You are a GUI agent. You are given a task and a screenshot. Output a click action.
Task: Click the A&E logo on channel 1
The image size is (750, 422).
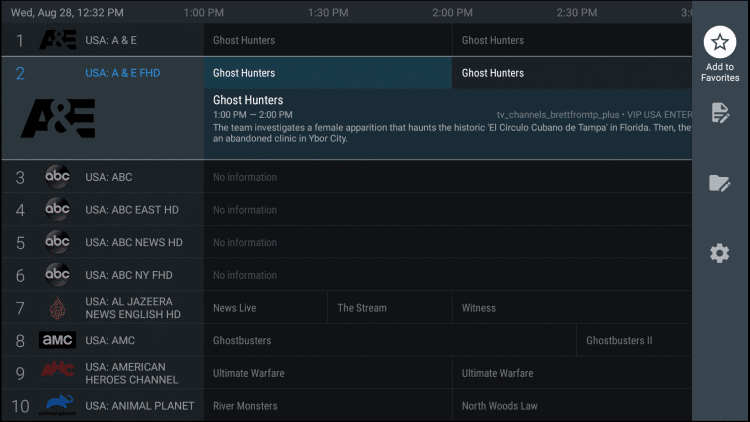tap(57, 40)
